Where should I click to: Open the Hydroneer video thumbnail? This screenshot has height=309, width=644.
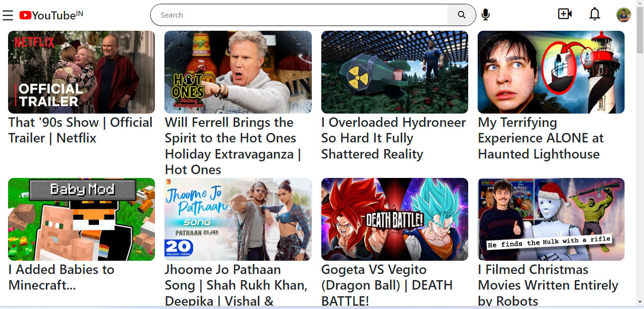pyautogui.click(x=395, y=72)
